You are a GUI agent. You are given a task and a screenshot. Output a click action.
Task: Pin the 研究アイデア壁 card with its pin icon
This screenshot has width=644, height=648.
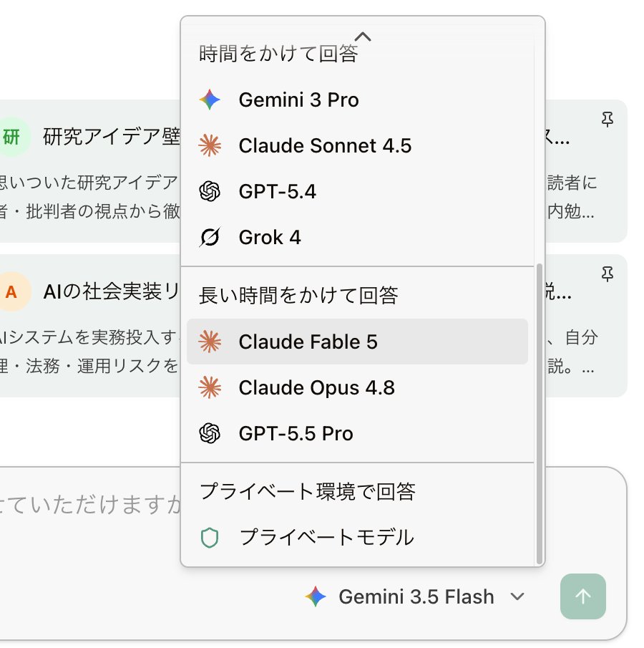608,120
